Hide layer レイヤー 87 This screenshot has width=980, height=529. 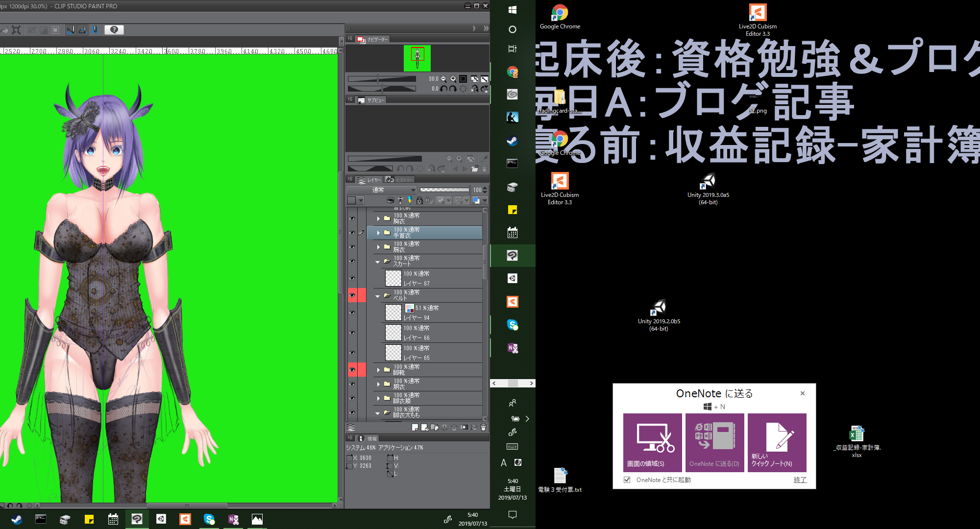[x=352, y=278]
